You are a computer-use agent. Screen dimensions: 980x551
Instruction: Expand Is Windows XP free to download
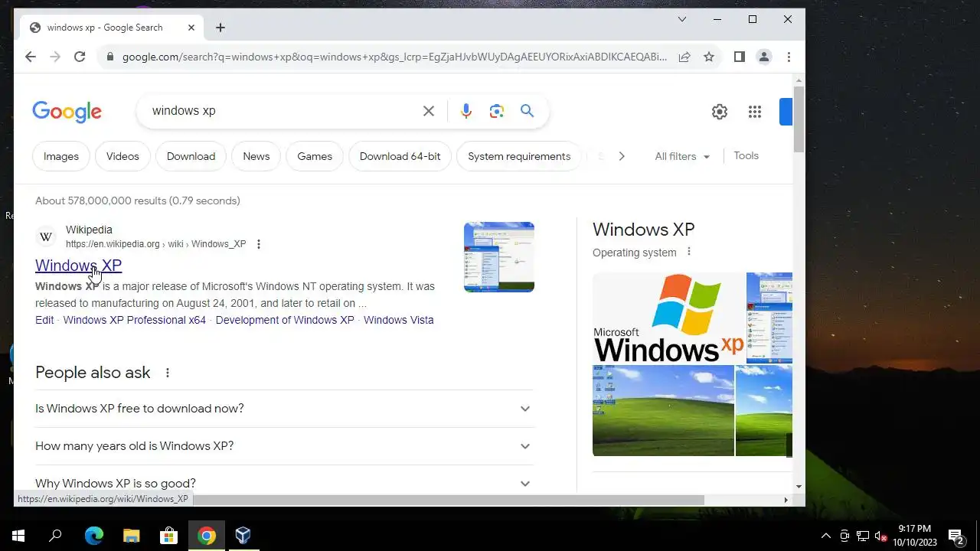(284, 409)
